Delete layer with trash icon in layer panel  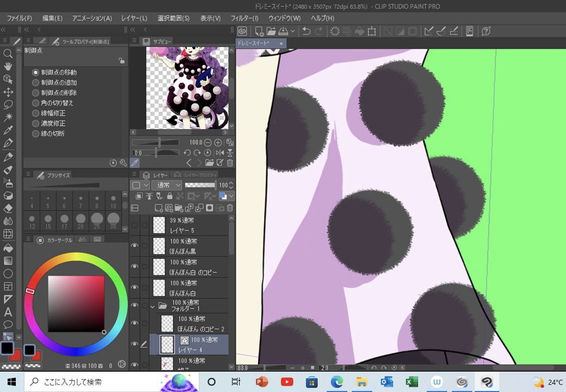click(x=230, y=208)
